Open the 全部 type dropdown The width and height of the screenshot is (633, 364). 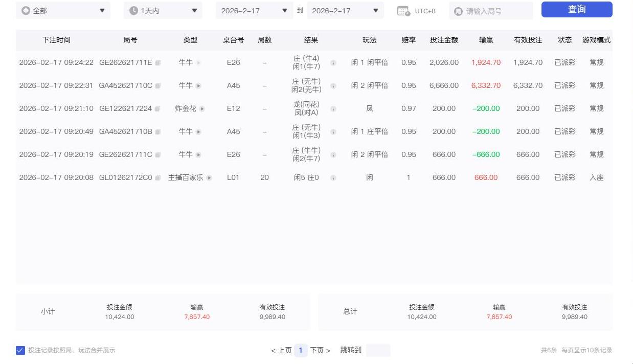pyautogui.click(x=102, y=10)
